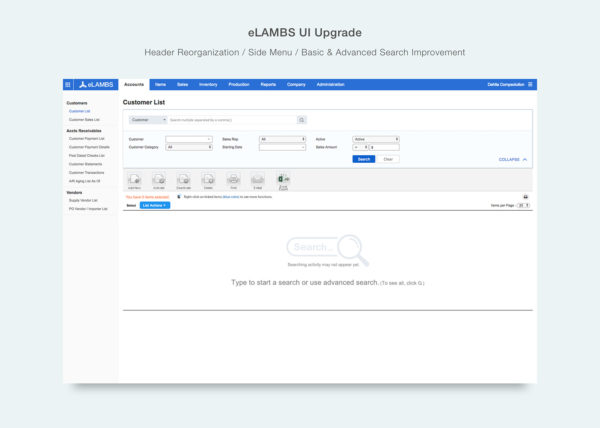Viewport: 600px width, 428px height.
Task: Open the Starting Date dropdown
Action: click(x=282, y=147)
